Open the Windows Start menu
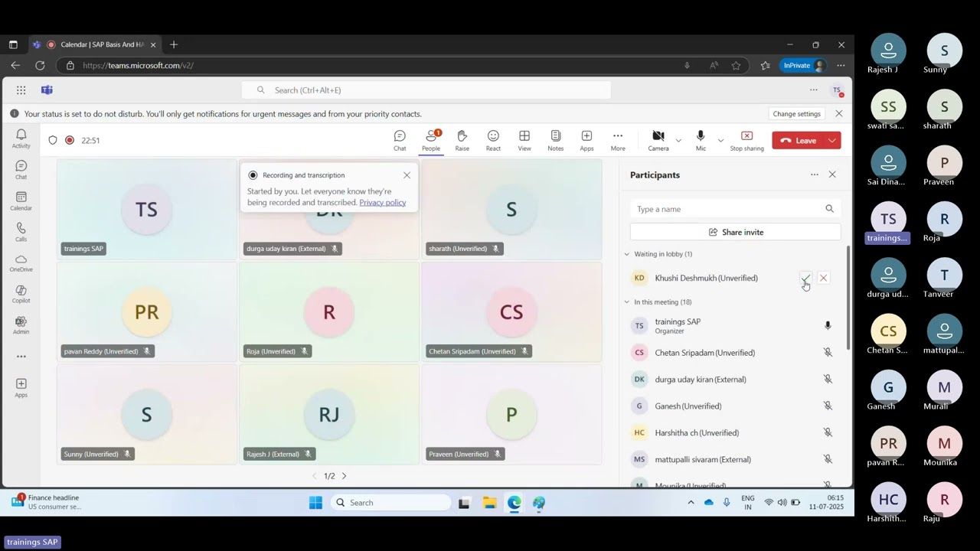This screenshot has height=551, width=980. tap(315, 503)
